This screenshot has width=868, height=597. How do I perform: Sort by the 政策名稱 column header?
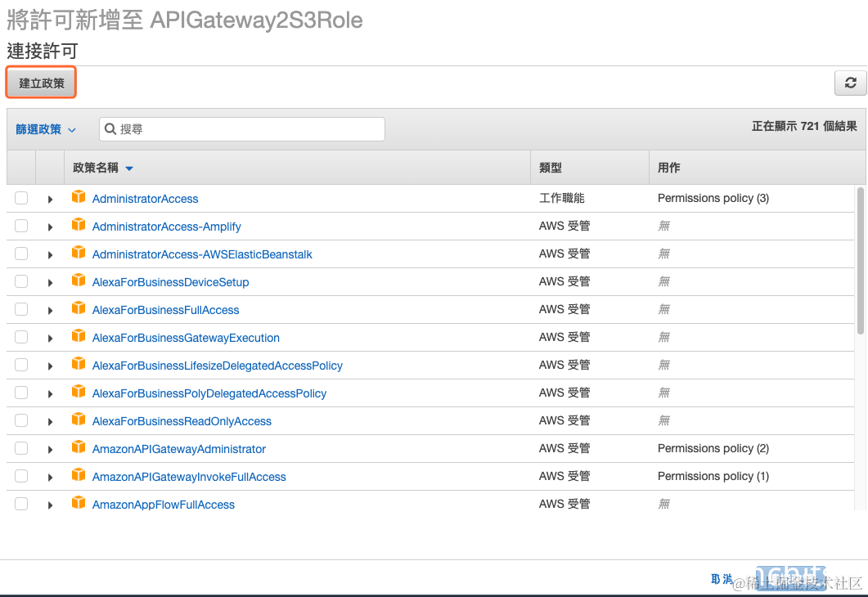tap(103, 168)
